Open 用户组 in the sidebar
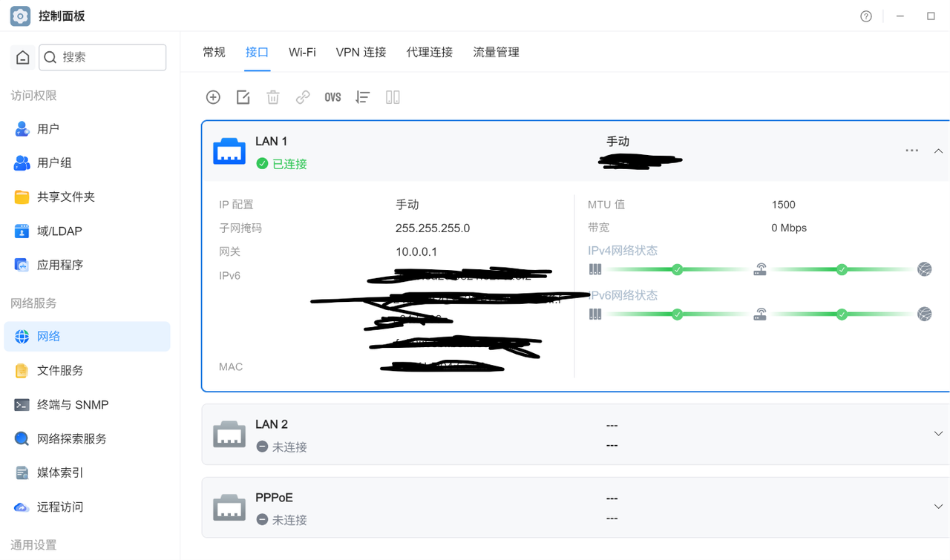950x560 pixels. pyautogui.click(x=87, y=163)
